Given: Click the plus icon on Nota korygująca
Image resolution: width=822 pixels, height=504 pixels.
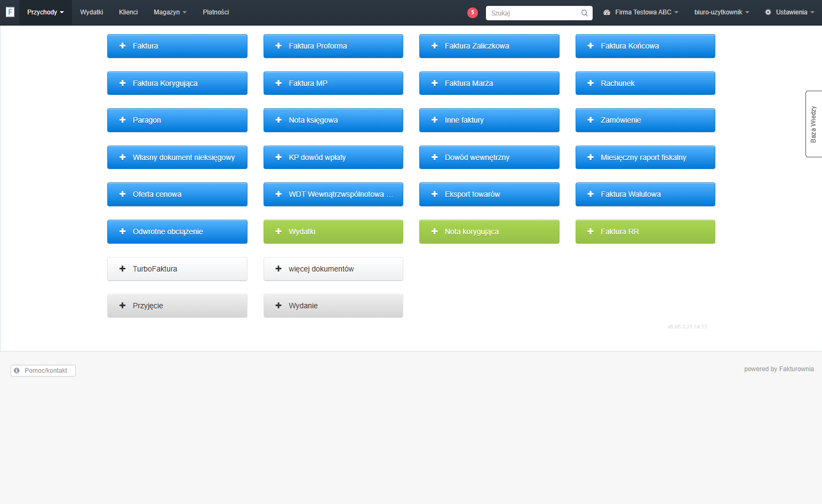Looking at the screenshot, I should pos(434,231).
